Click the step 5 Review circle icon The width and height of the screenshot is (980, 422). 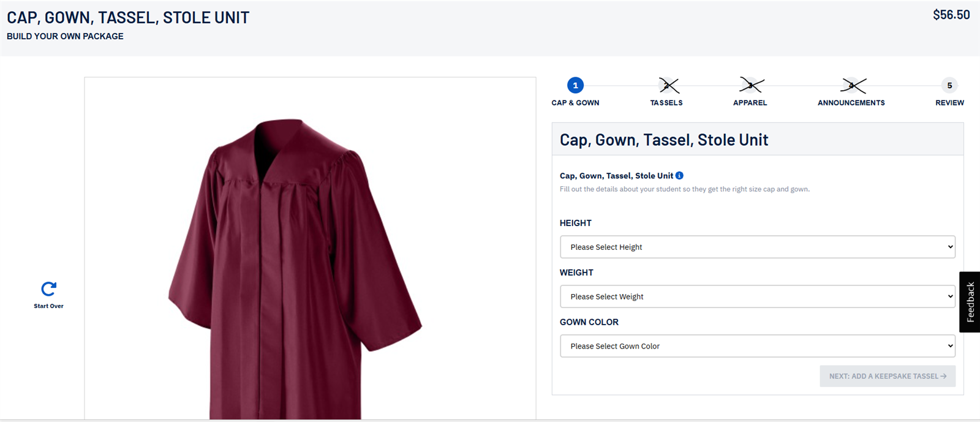coord(949,86)
